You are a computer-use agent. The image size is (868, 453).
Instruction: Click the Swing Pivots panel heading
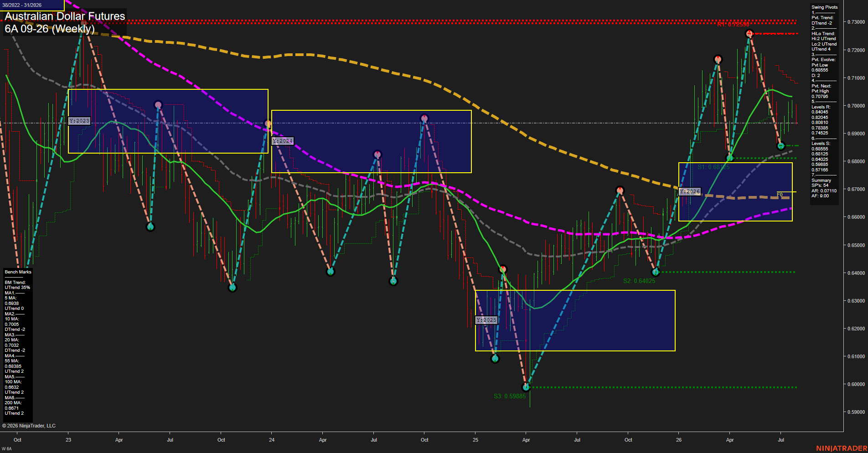tap(824, 7)
